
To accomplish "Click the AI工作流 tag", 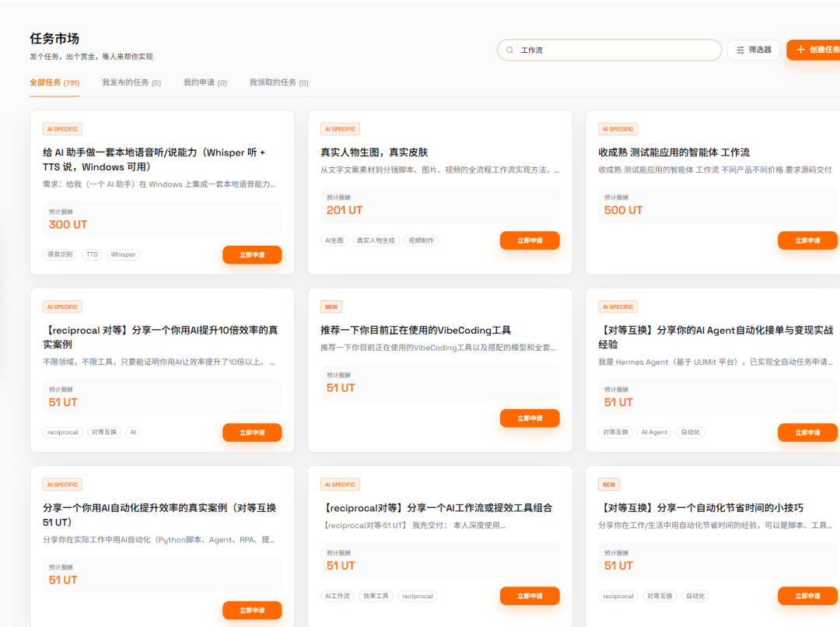I will click(x=338, y=596).
